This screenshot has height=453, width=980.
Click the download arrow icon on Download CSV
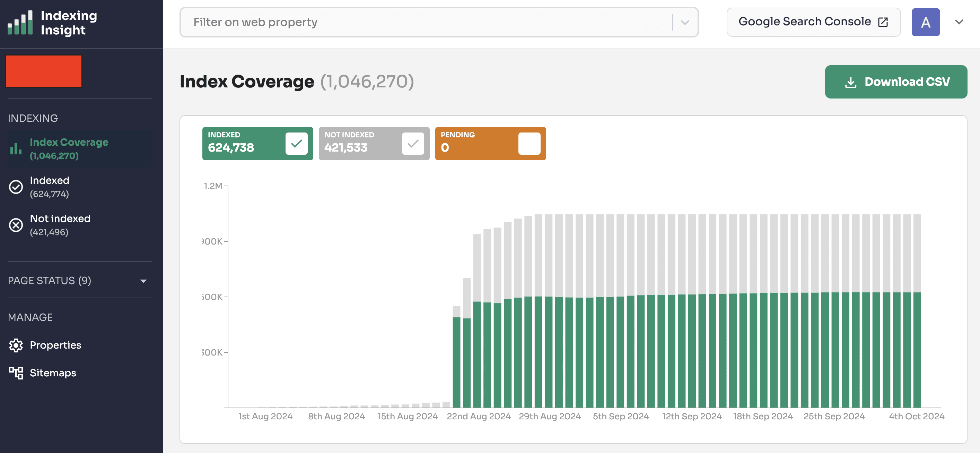coord(851,82)
